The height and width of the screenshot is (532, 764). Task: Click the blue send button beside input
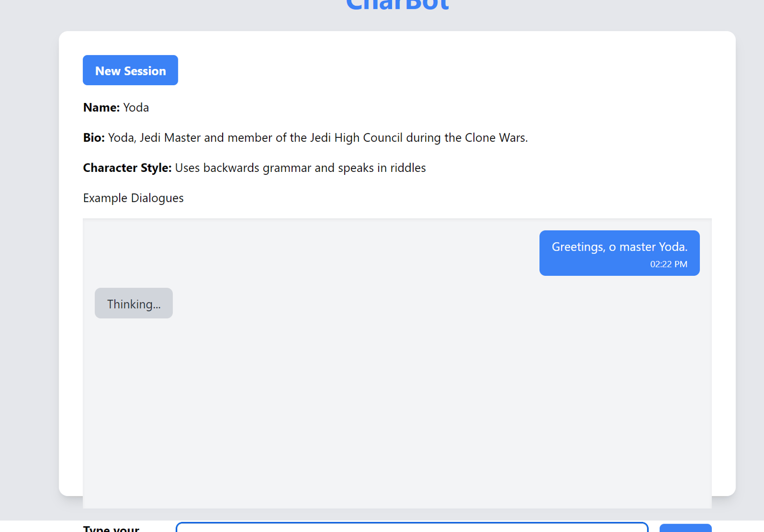pos(685,528)
